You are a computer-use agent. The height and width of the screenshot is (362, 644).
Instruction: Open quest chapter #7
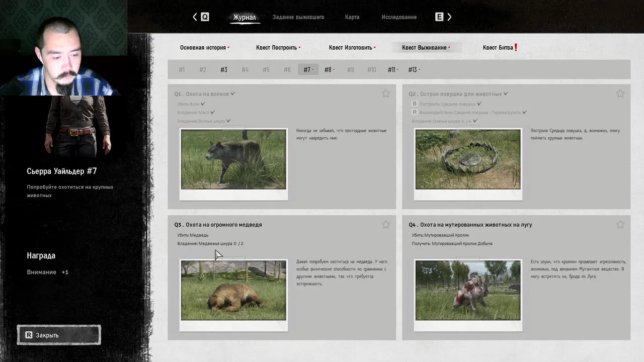pos(308,70)
